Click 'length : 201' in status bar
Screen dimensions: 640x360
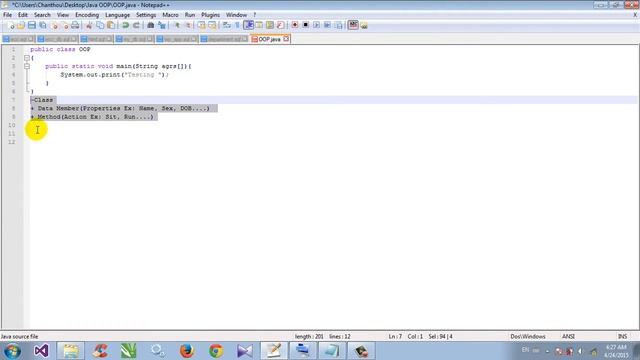(x=309, y=337)
